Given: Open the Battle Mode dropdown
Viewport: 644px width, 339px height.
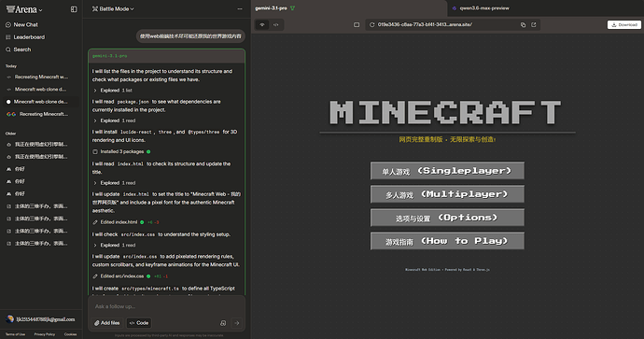Looking at the screenshot, I should point(113,9).
